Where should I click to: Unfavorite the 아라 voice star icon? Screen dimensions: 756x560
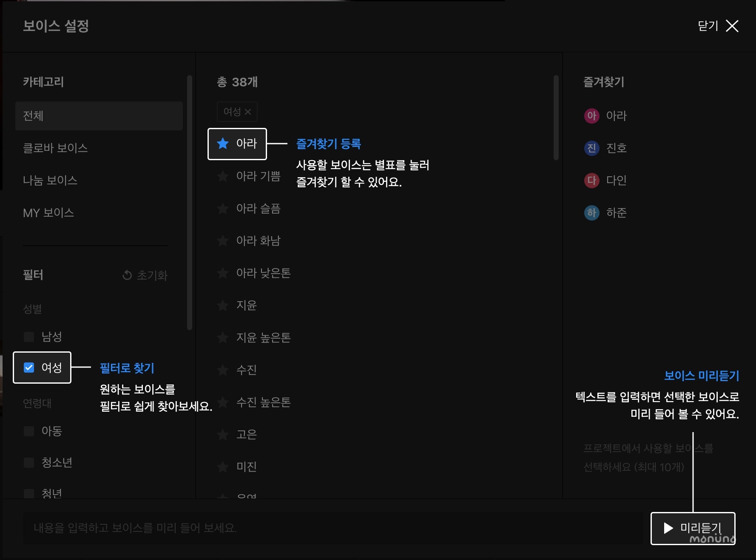tap(223, 144)
